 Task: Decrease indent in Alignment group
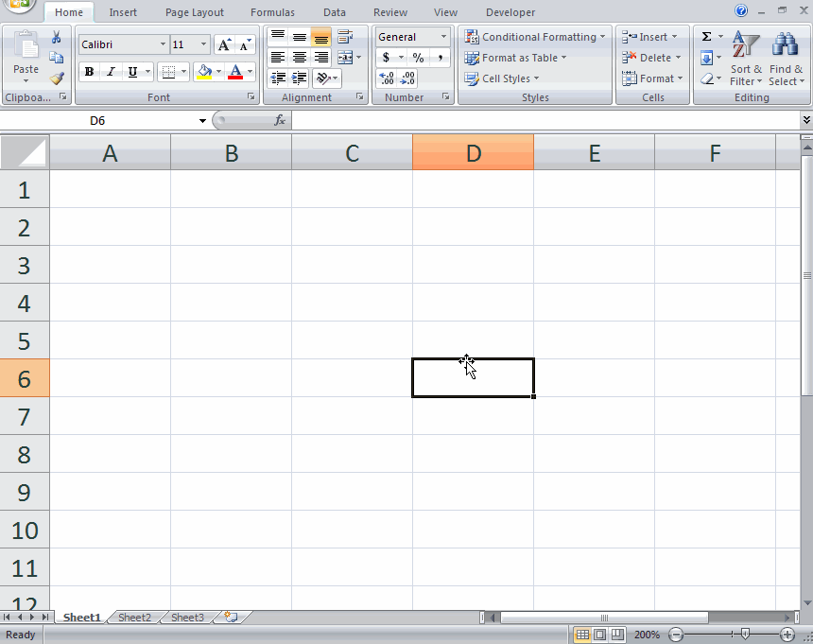coord(279,78)
